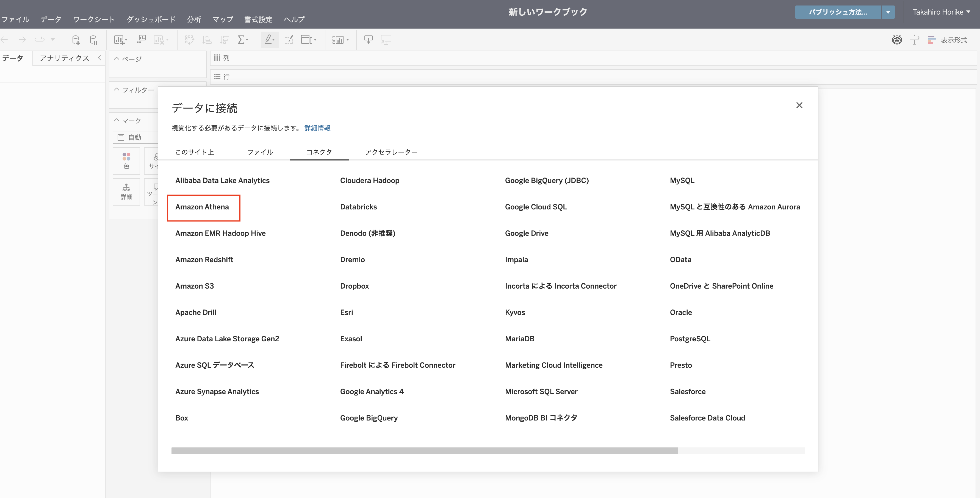Switch to the ファイル tab in the dialog
Screen dimensions: 980x498
click(x=260, y=152)
